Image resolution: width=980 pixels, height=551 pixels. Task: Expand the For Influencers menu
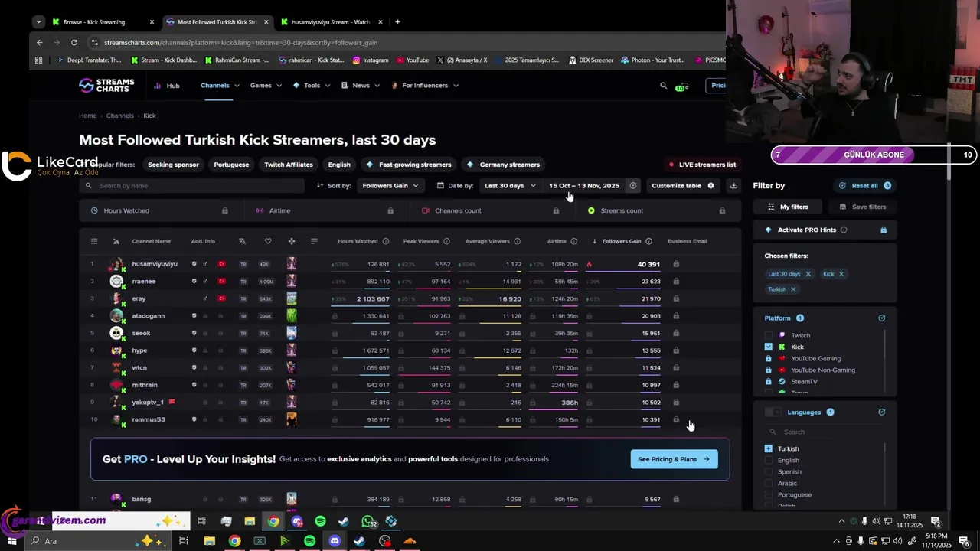[x=425, y=85]
